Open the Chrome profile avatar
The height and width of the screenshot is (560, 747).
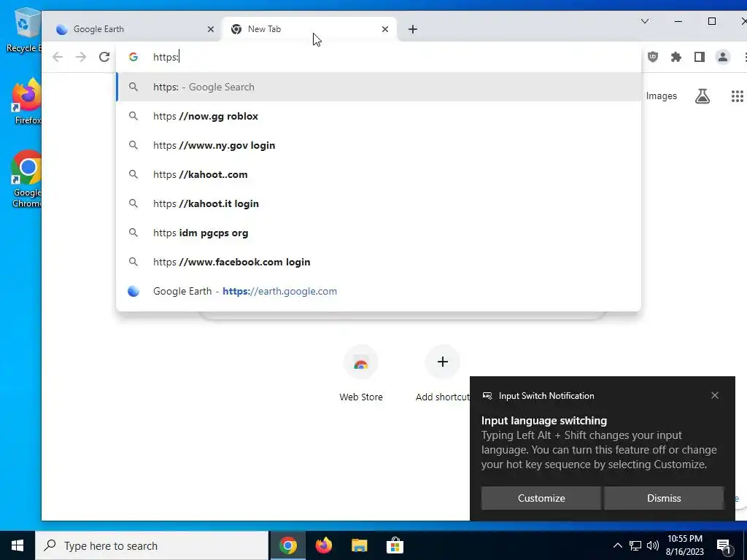click(723, 57)
